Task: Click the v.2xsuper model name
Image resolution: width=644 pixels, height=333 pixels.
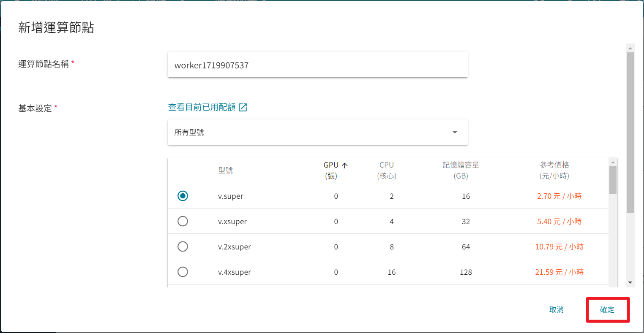Action: coord(235,247)
